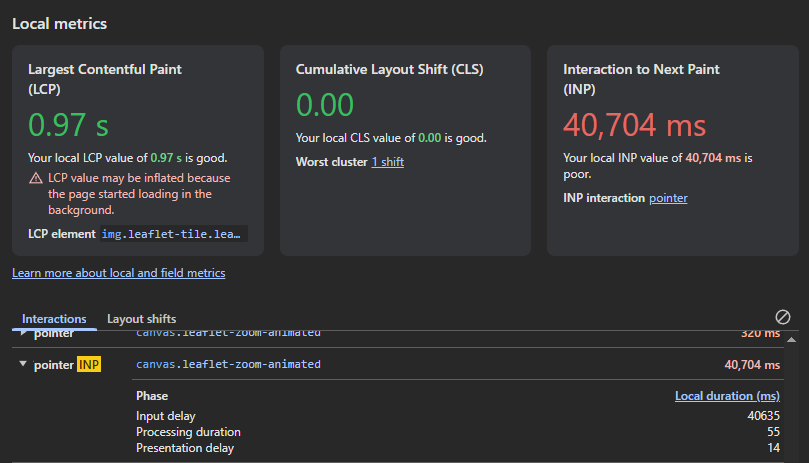Click the Local duration (ms) header link
The width and height of the screenshot is (809, 463).
[727, 396]
